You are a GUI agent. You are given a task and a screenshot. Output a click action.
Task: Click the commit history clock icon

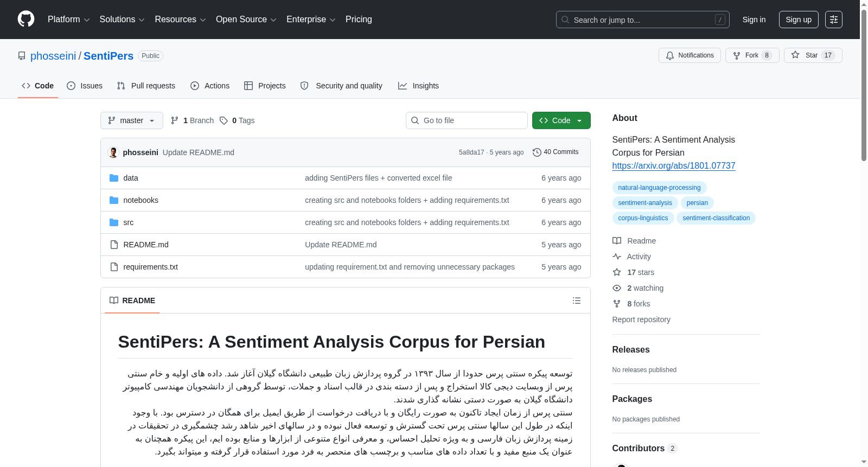point(537,152)
